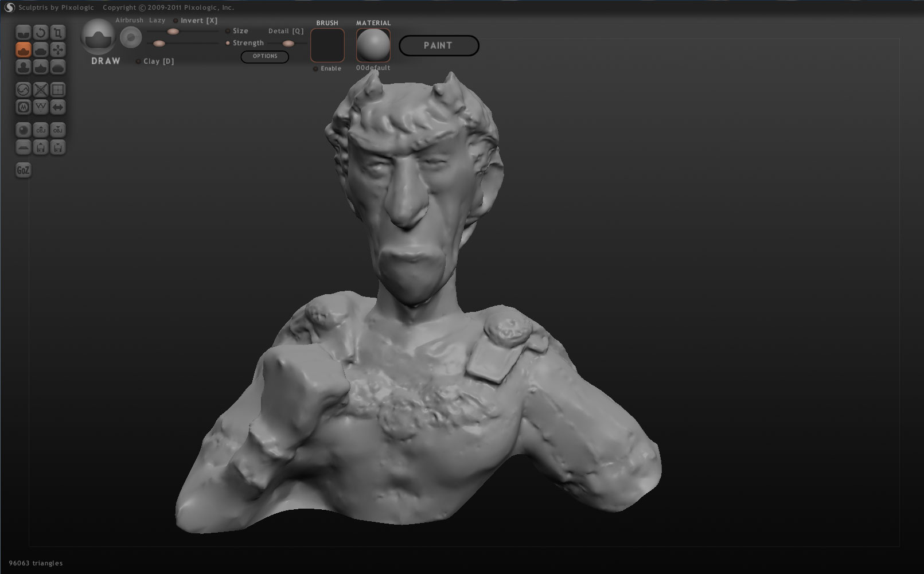Open the Material selector sphere

pyautogui.click(x=373, y=45)
